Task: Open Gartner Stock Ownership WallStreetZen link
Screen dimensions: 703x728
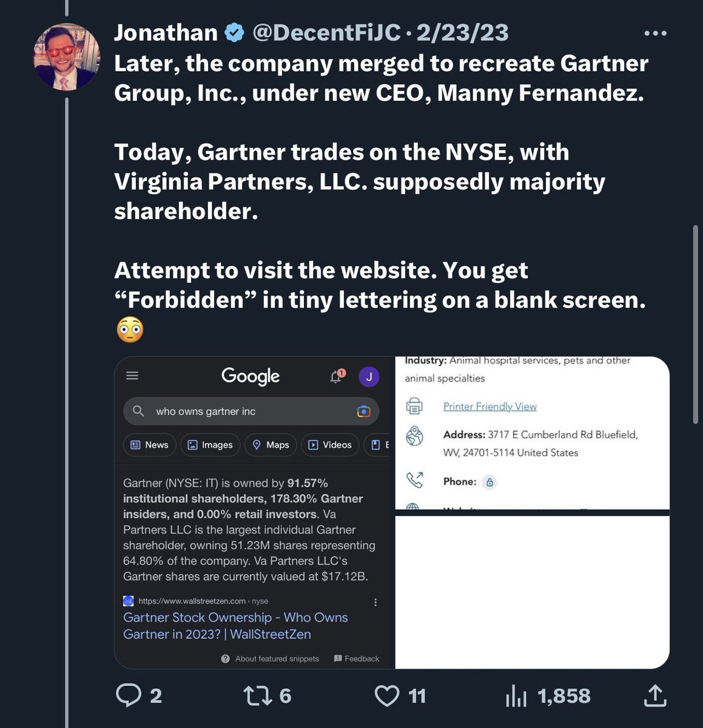Action: [235, 625]
